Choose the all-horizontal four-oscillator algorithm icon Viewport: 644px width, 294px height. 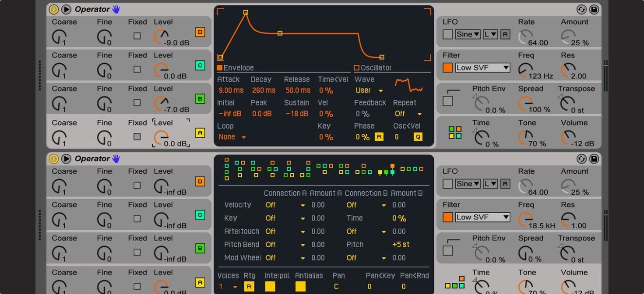click(x=412, y=169)
